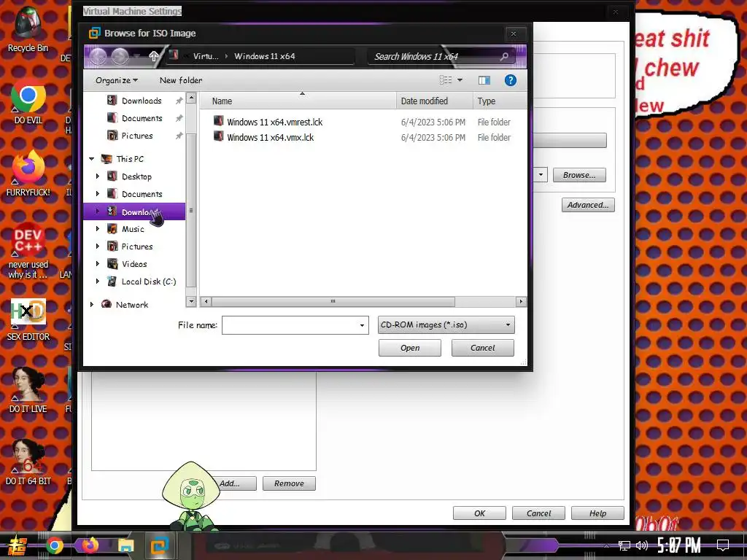Click the horizontal scrollbar left arrow

(x=206, y=301)
